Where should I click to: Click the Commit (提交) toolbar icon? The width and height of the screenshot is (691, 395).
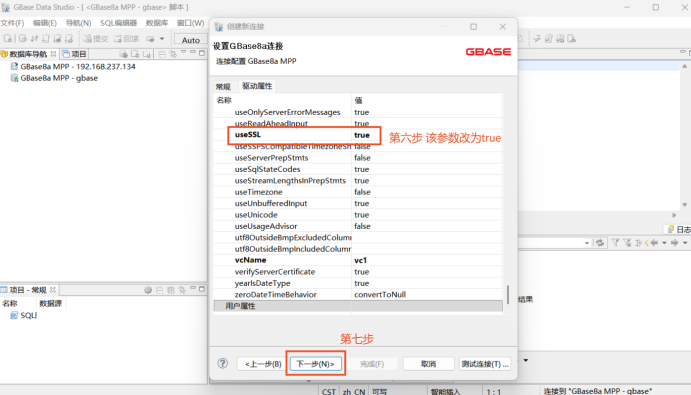pos(96,39)
